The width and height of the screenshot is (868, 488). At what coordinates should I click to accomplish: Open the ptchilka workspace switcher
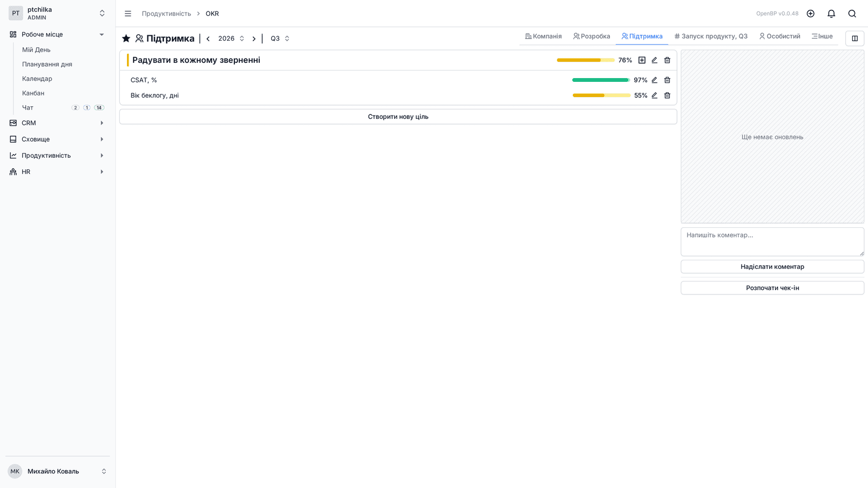click(58, 14)
